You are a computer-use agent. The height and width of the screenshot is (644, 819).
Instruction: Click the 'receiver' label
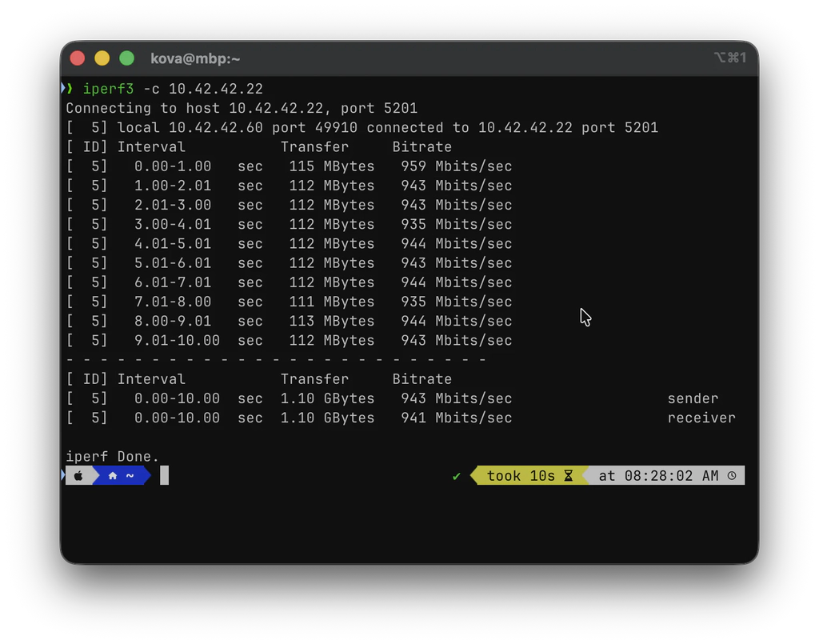(x=701, y=418)
